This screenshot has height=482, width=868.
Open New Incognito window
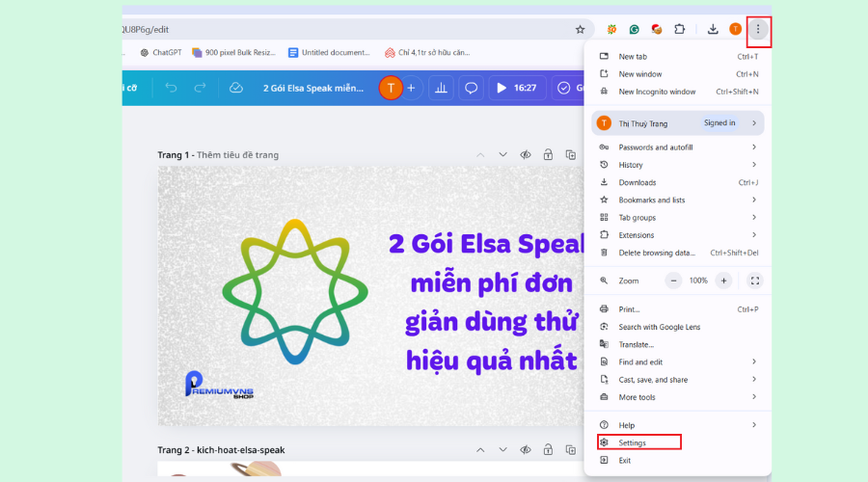[x=678, y=92]
